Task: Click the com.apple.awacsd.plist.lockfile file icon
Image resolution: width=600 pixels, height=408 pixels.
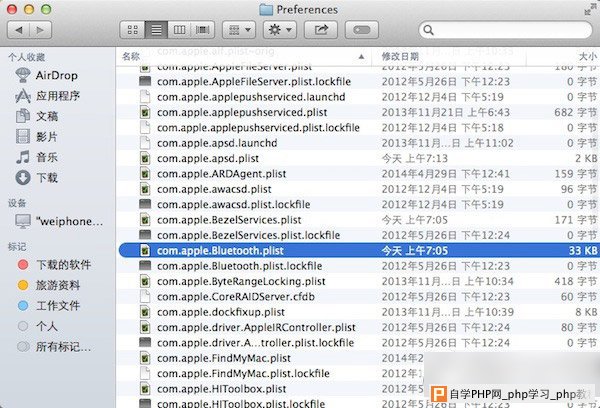Action: click(145, 204)
